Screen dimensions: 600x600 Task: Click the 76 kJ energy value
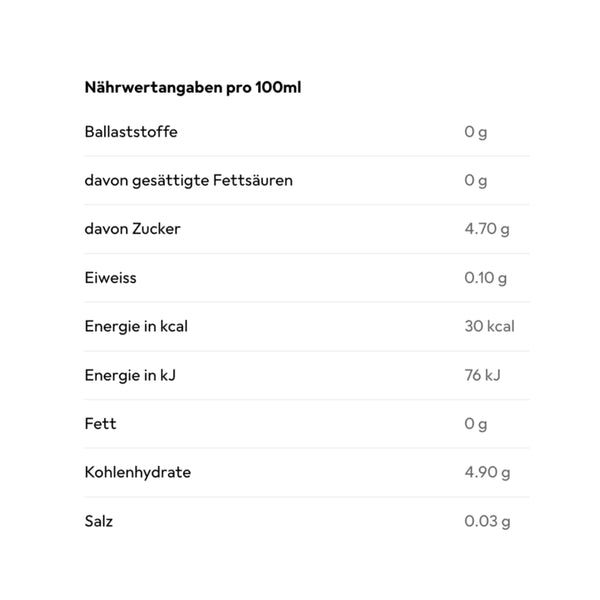(x=483, y=375)
